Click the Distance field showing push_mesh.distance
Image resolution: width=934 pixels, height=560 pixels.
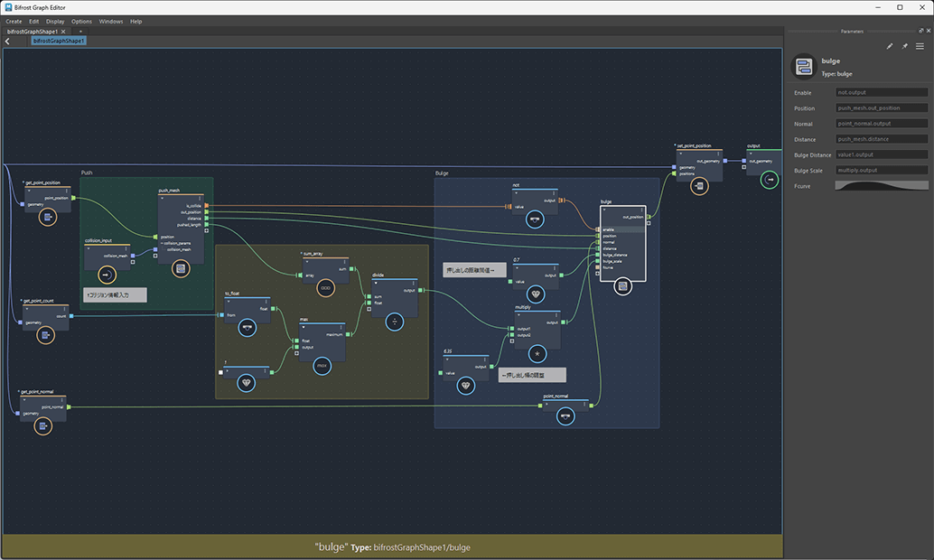pyautogui.click(x=882, y=139)
